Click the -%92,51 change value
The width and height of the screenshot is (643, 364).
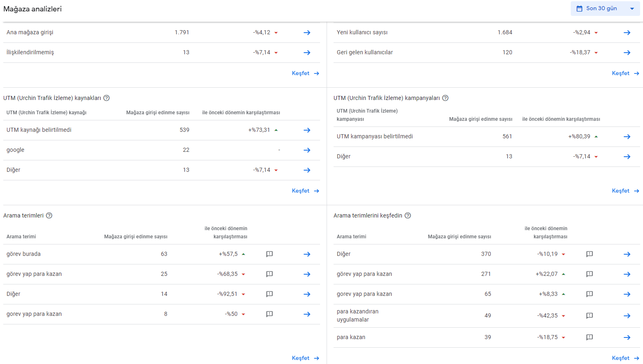click(227, 294)
